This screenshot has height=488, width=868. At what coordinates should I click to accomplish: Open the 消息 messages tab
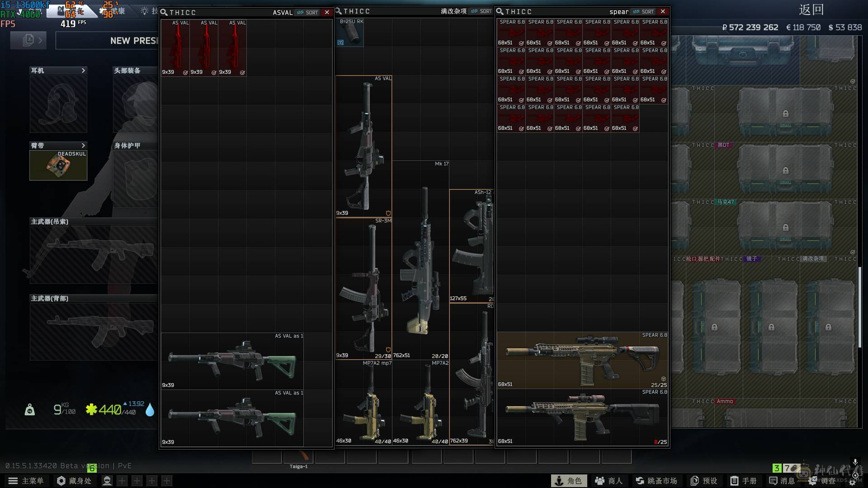(x=782, y=481)
